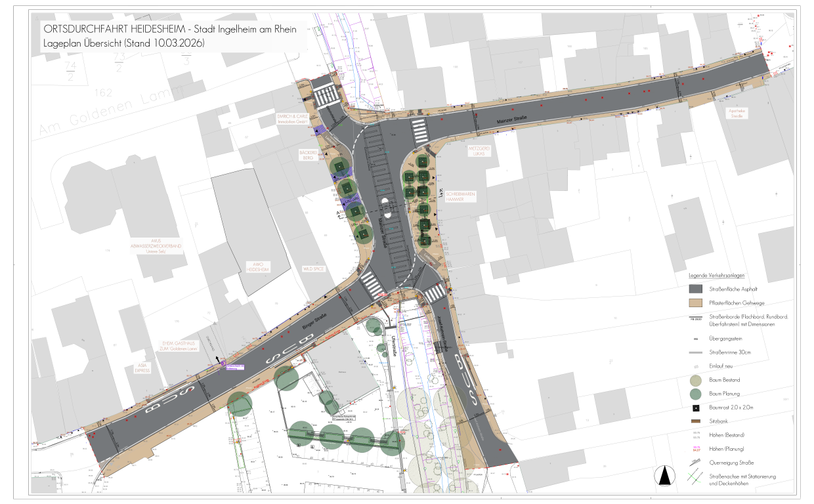Click the north arrow compass symbol
This screenshot has height=504, width=814.
tap(666, 475)
